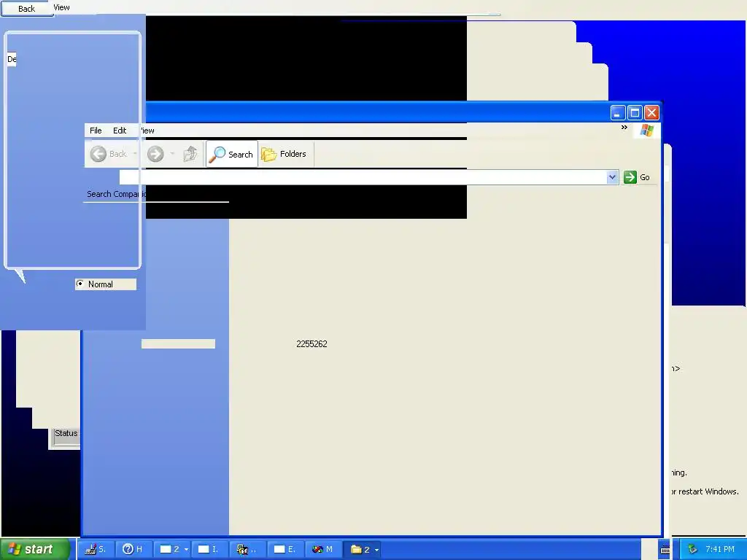Click the Search Companion heading

[117, 194]
